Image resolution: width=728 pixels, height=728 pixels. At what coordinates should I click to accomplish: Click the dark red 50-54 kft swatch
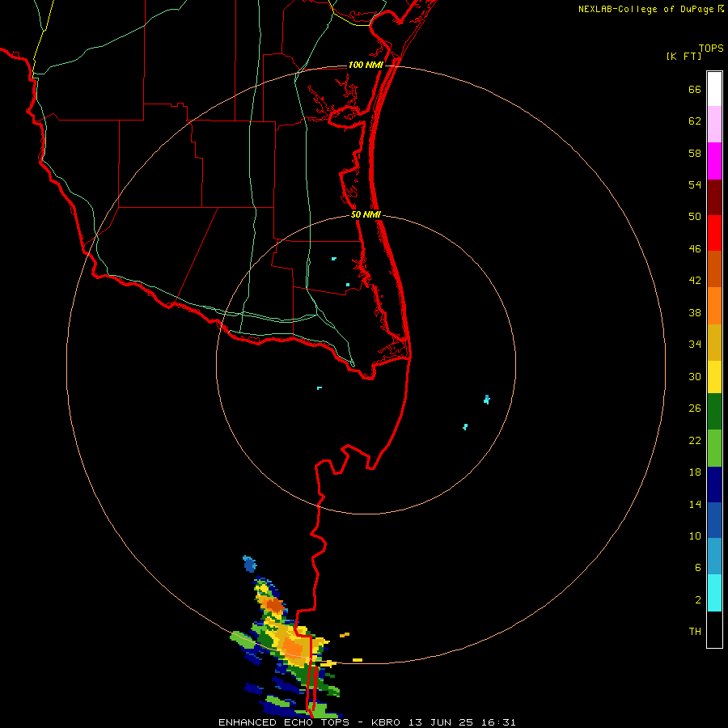coord(714,197)
